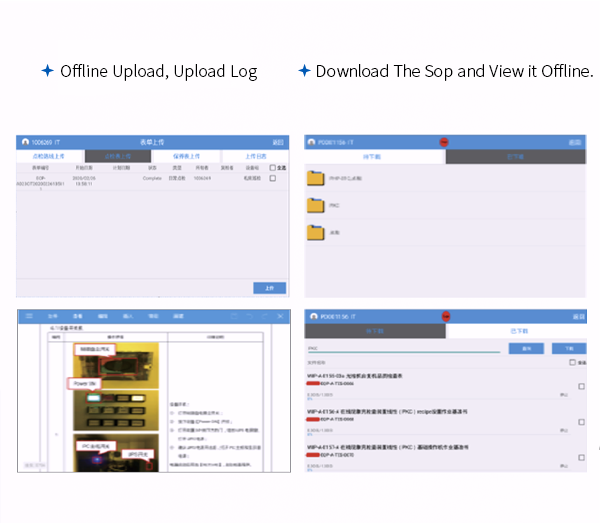Switch to dark second tab in folder panel
The height and width of the screenshot is (523, 600).
tap(515, 157)
